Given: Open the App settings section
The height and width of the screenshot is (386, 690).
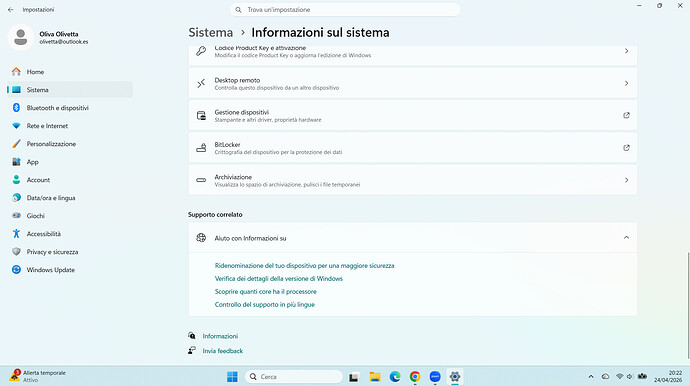Looking at the screenshot, I should pos(70,162).
